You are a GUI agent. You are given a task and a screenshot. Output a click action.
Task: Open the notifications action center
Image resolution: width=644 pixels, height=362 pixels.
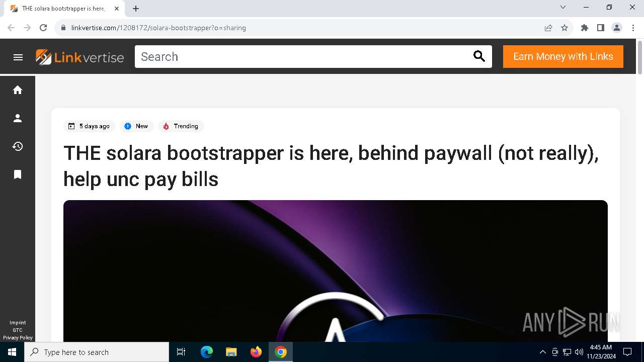click(x=627, y=352)
